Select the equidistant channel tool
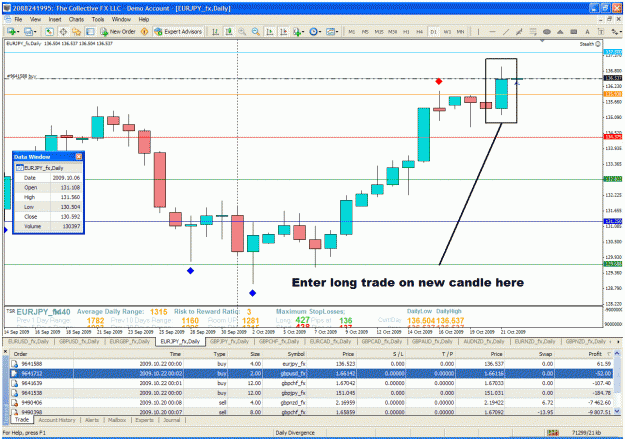 [x=519, y=31]
